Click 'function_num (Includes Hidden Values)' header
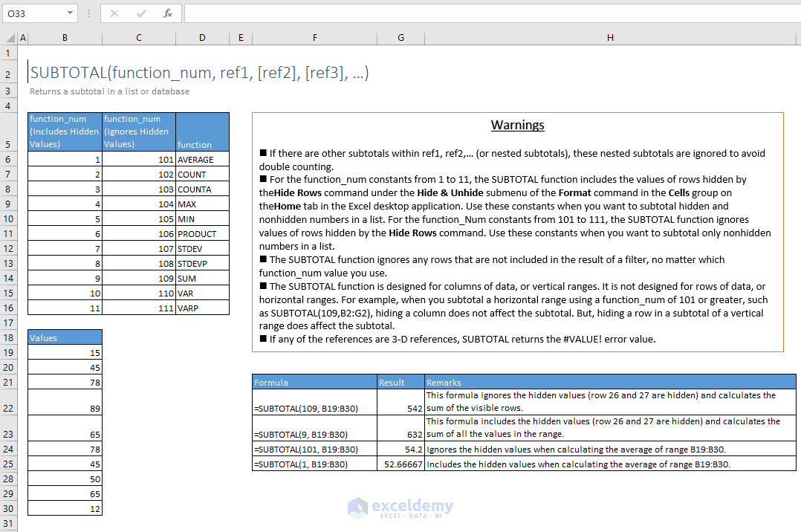801x532 pixels. click(x=65, y=132)
